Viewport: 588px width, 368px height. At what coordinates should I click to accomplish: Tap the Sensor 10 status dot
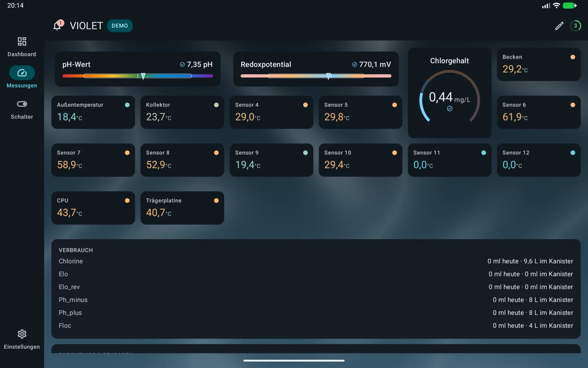[x=394, y=153]
